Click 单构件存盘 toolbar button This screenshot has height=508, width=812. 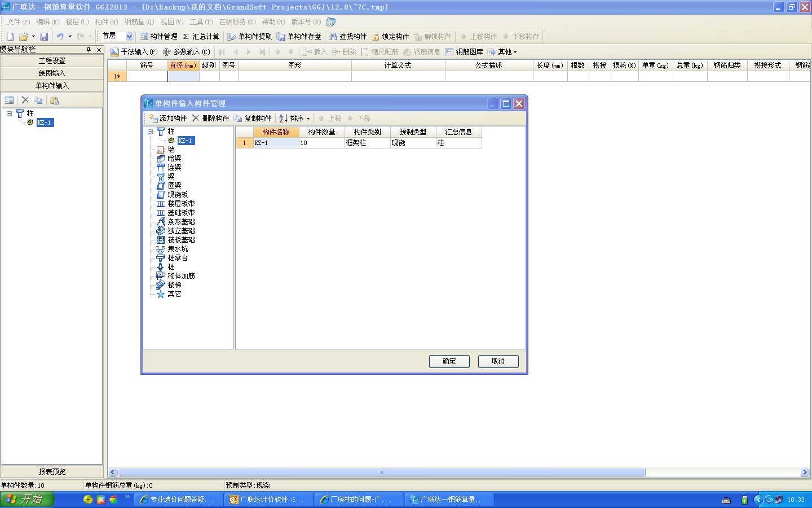pyautogui.click(x=299, y=37)
